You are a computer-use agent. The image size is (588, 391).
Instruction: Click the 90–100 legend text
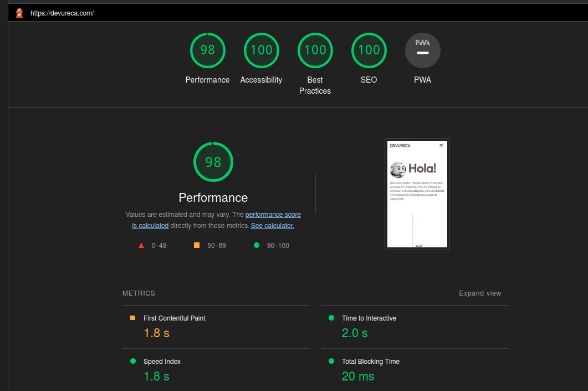[x=278, y=245]
